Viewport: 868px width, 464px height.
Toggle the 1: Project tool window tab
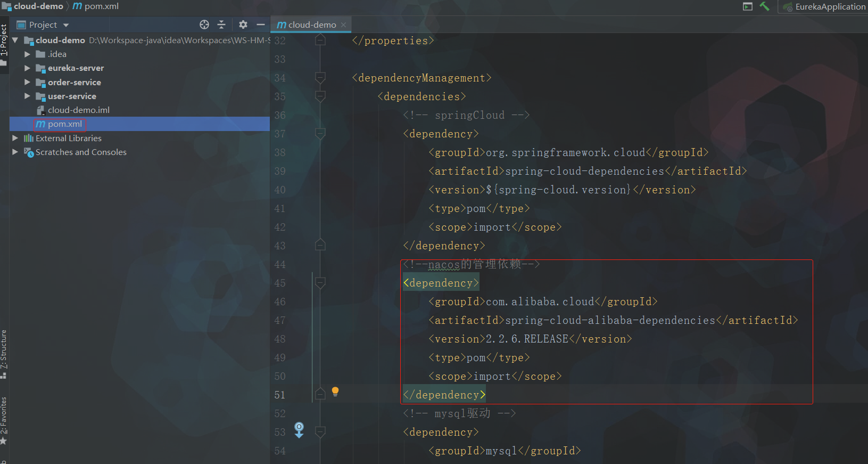pos(4,44)
